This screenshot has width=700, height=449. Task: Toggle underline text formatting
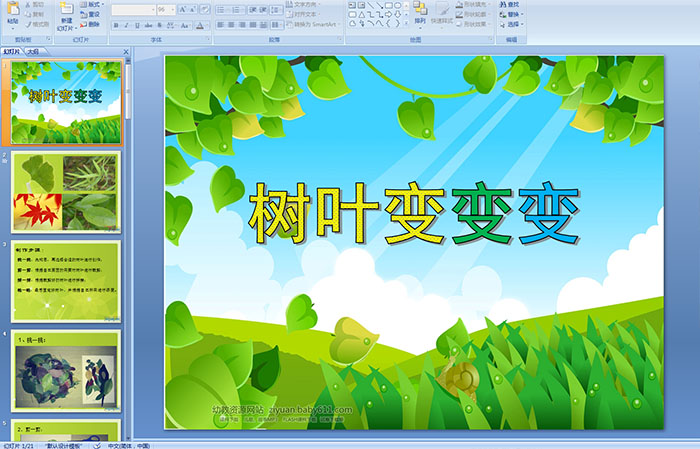pyautogui.click(x=139, y=25)
